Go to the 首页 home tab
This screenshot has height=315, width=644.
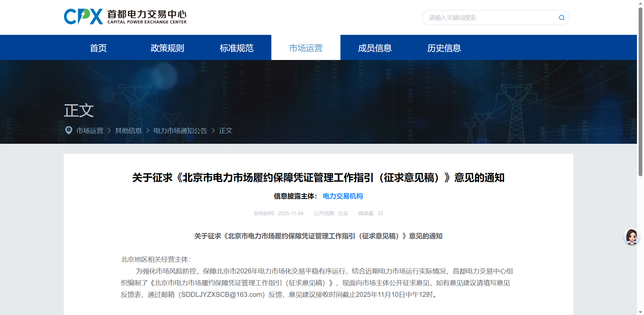98,48
